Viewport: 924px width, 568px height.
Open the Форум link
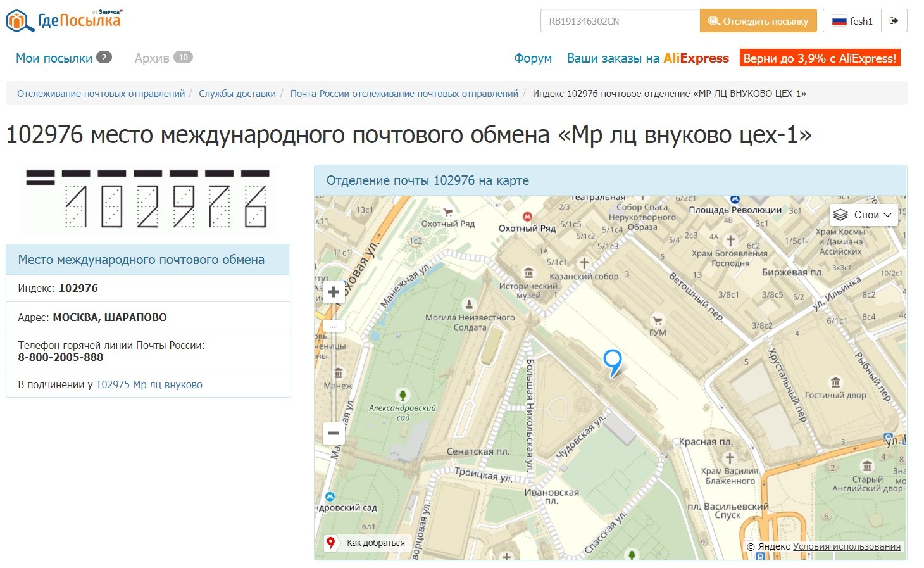(533, 58)
